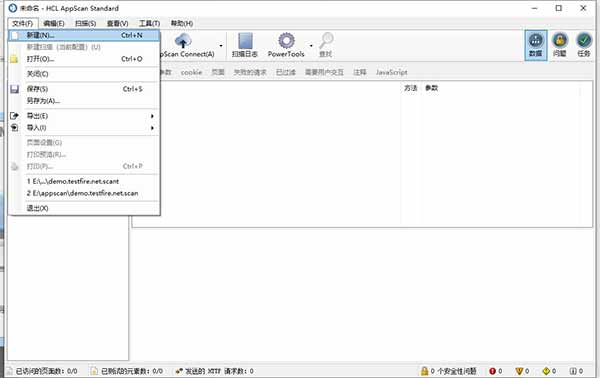Click the export icon beside 导出(E)
The height and width of the screenshot is (378, 600).
point(14,116)
